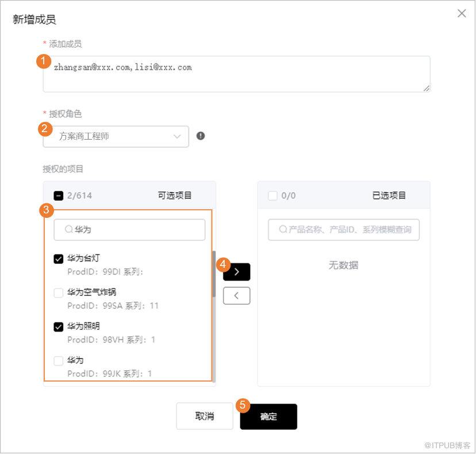
Task: Close the 新增成员 dialog with X
Action: [x=462, y=13]
